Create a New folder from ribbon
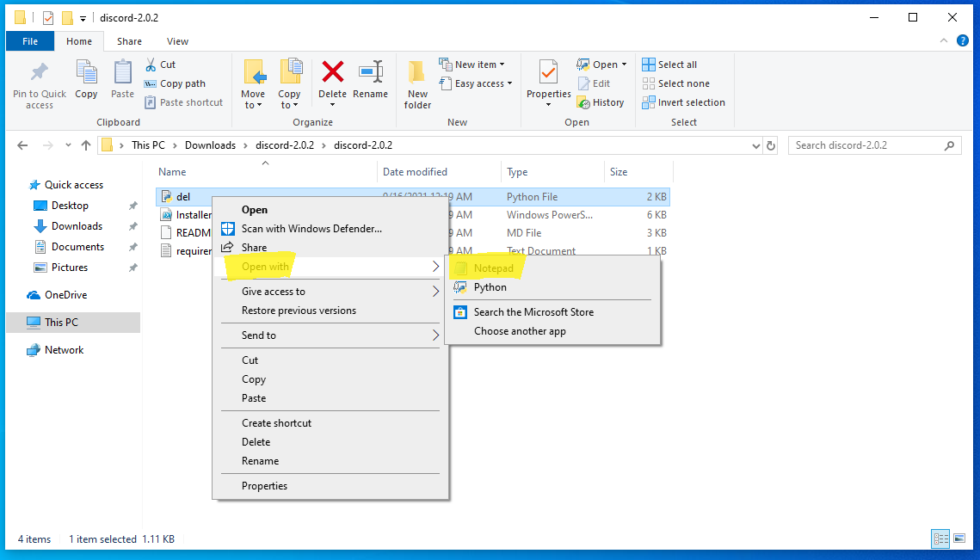 pyautogui.click(x=417, y=85)
